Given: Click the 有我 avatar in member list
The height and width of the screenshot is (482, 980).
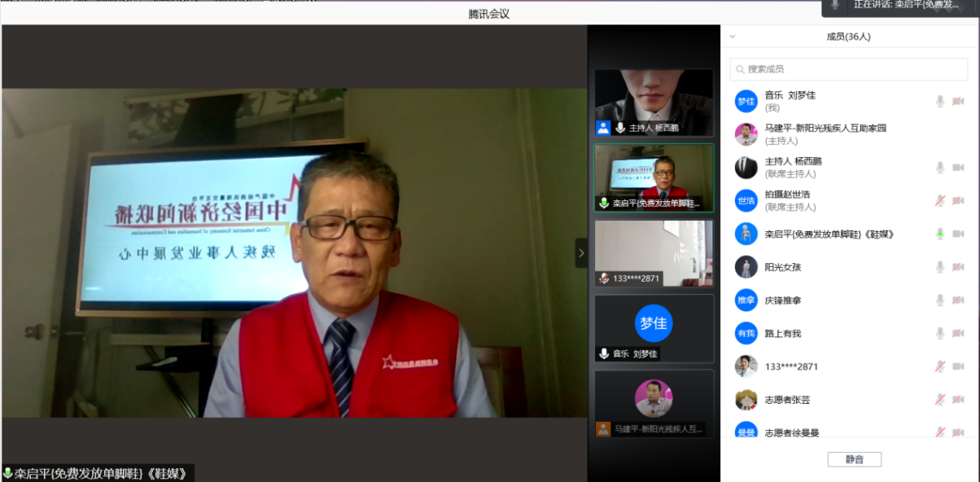Looking at the screenshot, I should coord(746,333).
